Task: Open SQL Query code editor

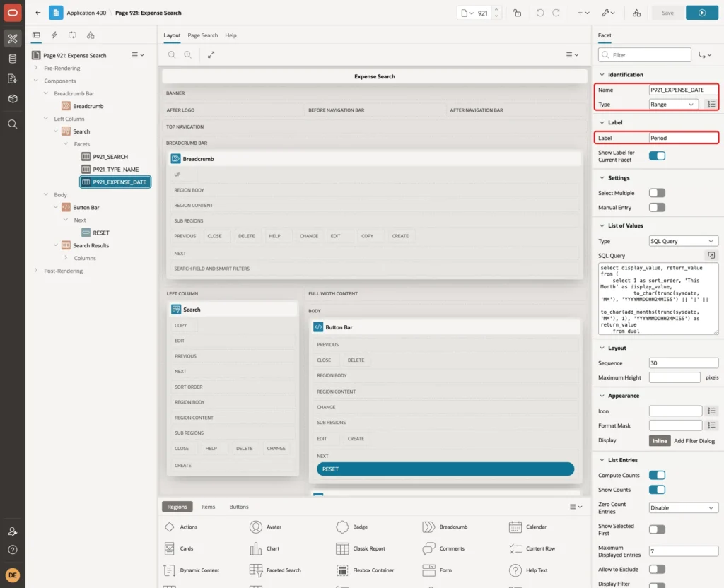Action: [711, 255]
